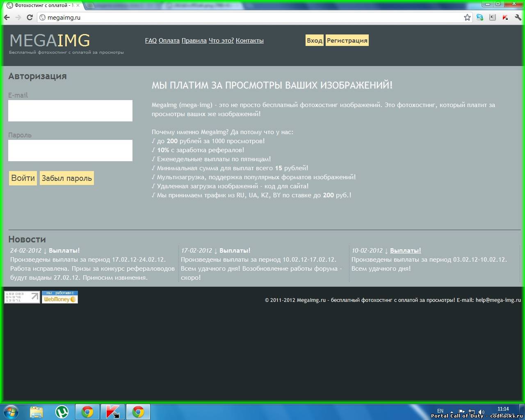Bookmark this page with the star icon
525x420 pixels.
point(467,17)
